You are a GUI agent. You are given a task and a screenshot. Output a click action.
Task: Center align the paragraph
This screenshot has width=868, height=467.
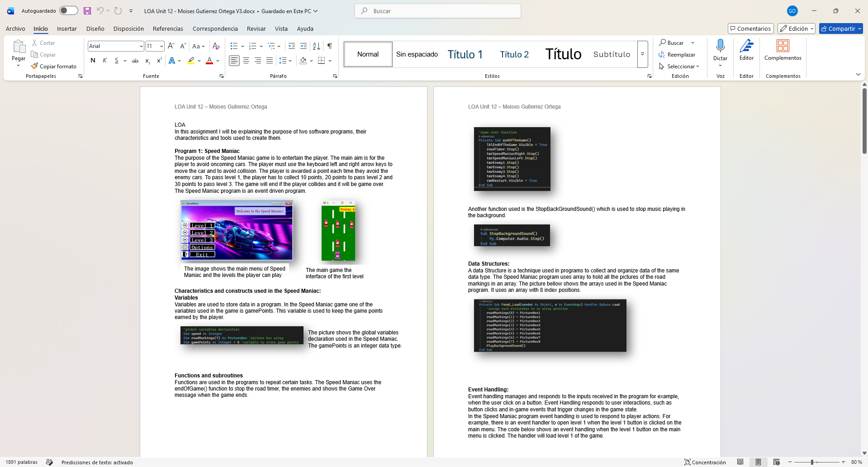[x=246, y=61]
